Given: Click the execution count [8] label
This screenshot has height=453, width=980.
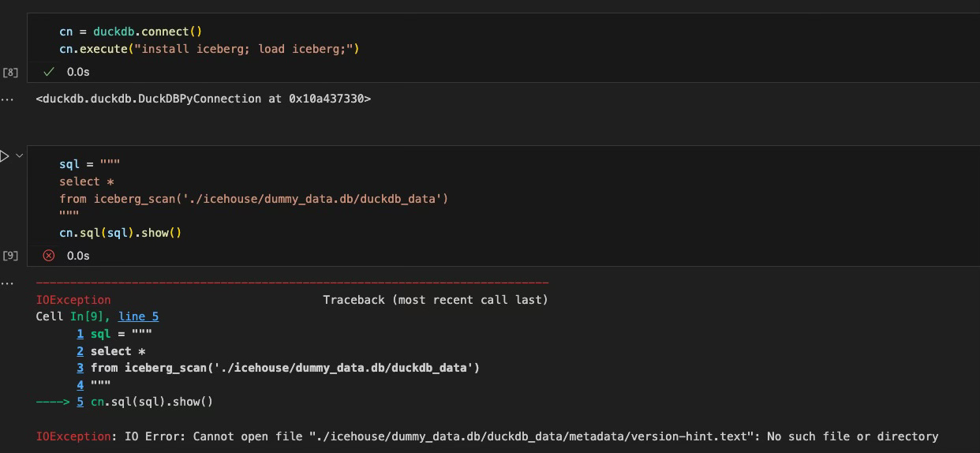Looking at the screenshot, I should [x=10, y=73].
